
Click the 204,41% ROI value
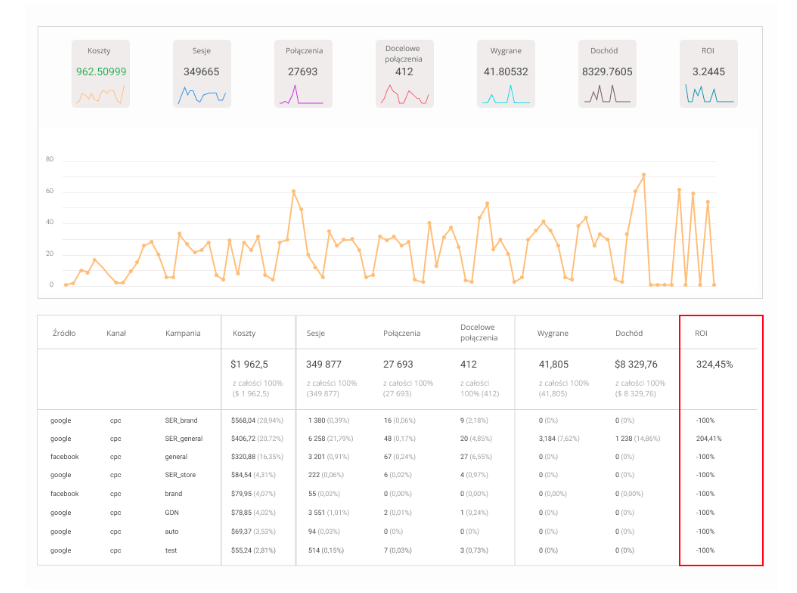click(709, 439)
